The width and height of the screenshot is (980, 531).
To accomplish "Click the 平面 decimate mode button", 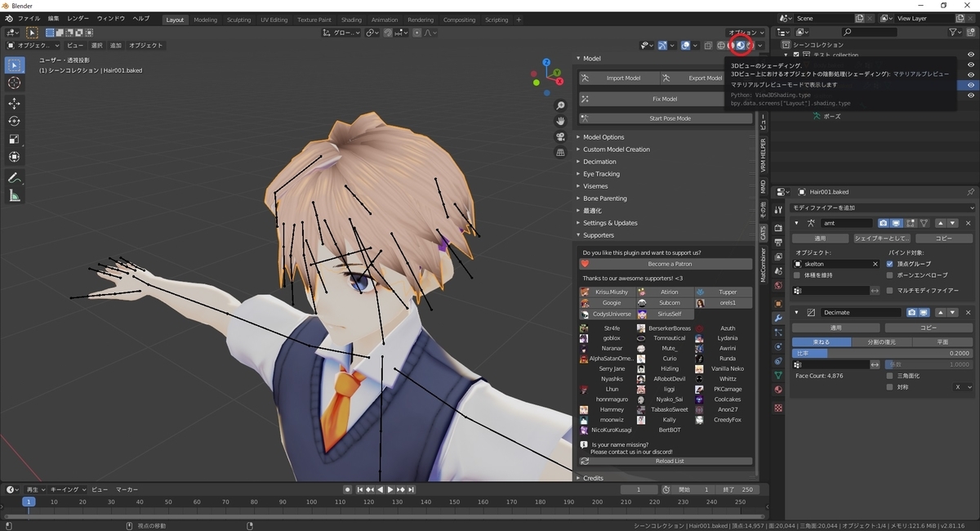I will [942, 342].
